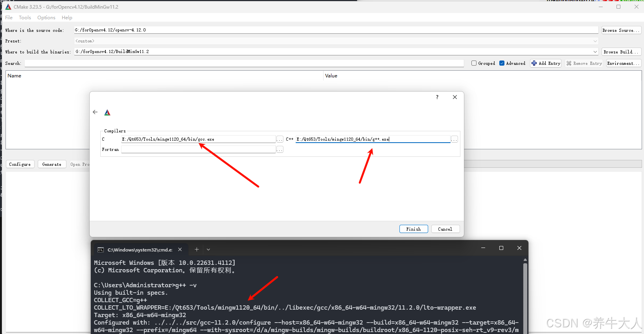Click the Configure button
Image resolution: width=644 pixels, height=334 pixels.
coord(20,164)
